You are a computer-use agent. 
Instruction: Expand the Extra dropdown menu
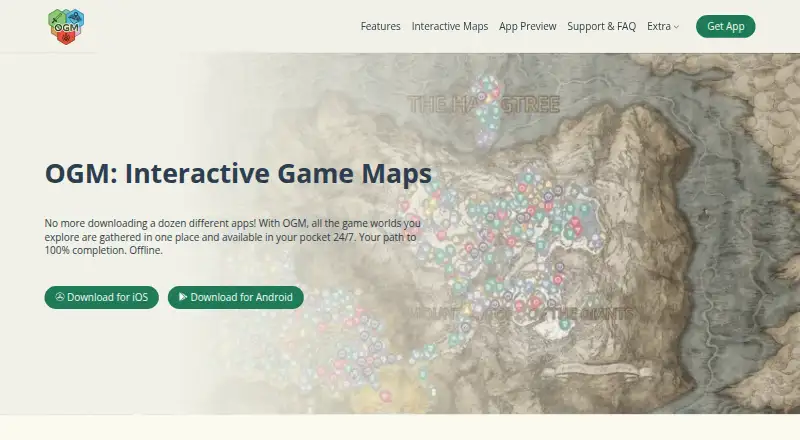click(663, 27)
